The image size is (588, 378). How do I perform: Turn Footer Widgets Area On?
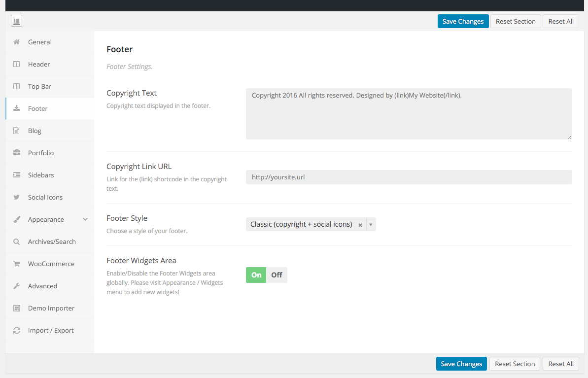point(256,275)
